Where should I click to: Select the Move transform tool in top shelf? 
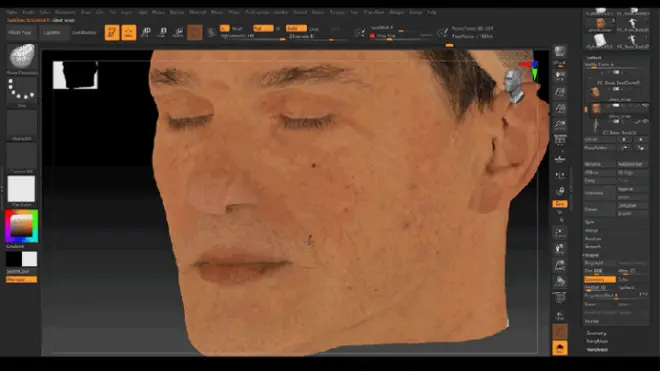[145, 32]
